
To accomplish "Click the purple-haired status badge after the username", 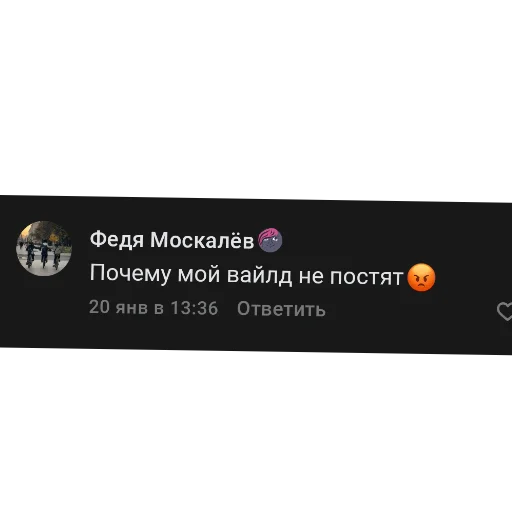I will tap(270, 240).
